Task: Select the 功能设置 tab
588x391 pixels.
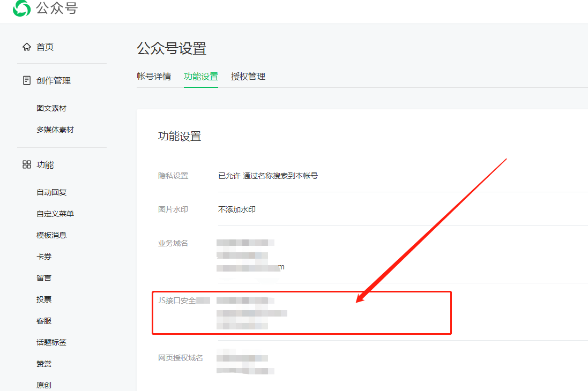Action: (x=200, y=77)
